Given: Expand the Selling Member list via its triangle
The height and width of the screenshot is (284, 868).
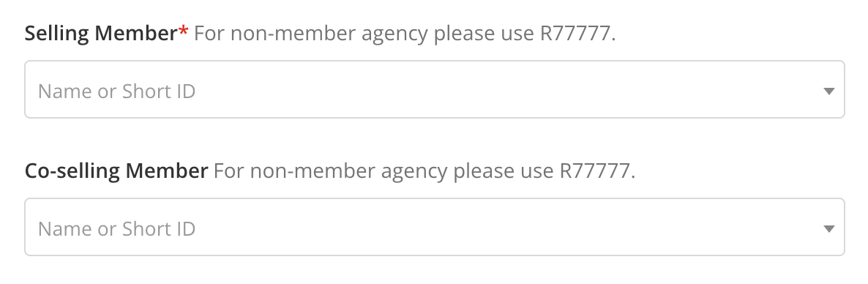Looking at the screenshot, I should pos(828,91).
